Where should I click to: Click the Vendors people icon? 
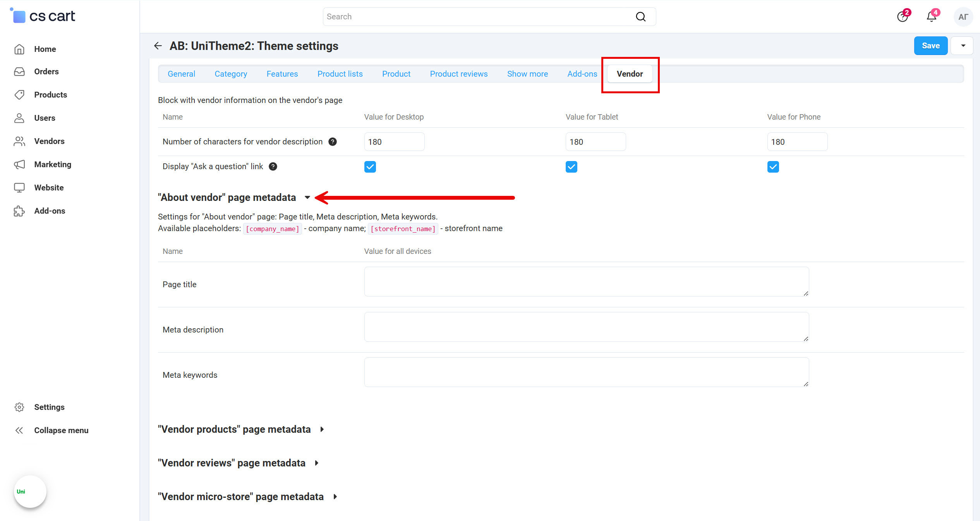coord(19,141)
